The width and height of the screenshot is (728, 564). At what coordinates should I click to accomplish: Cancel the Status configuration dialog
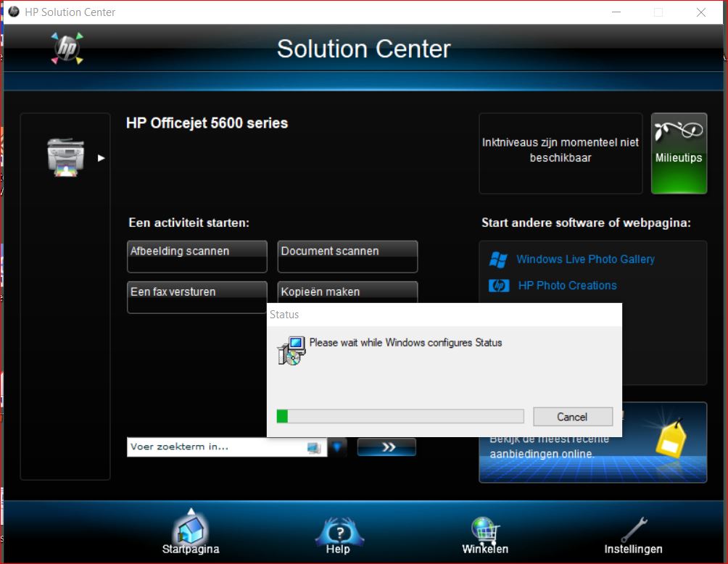click(x=572, y=417)
